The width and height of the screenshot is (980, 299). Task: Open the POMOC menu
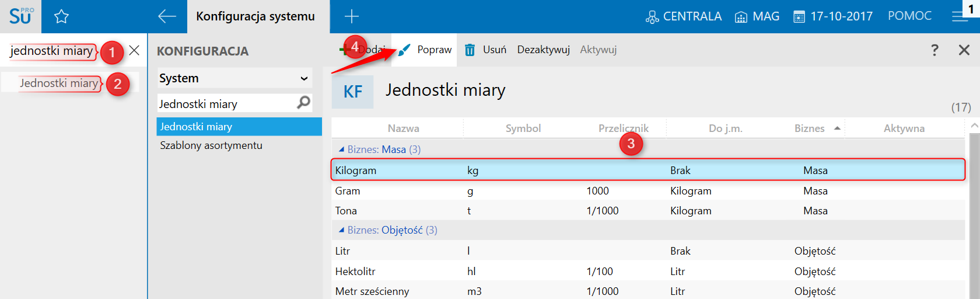909,16
